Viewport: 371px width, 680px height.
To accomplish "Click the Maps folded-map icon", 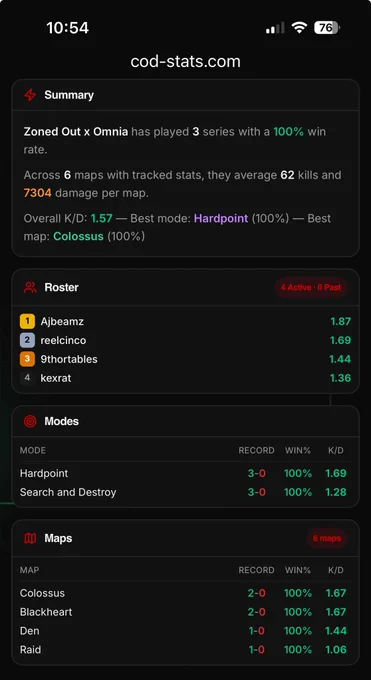I will coord(30,538).
